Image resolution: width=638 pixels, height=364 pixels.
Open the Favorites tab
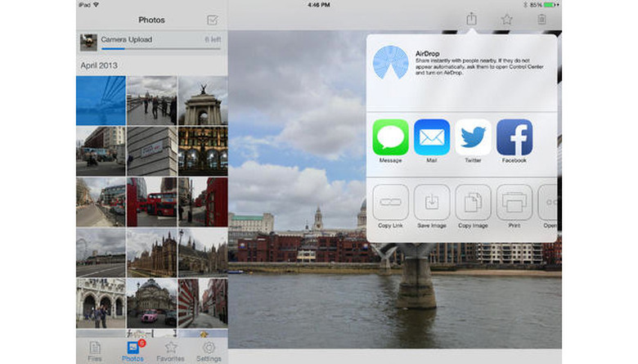[170, 352]
